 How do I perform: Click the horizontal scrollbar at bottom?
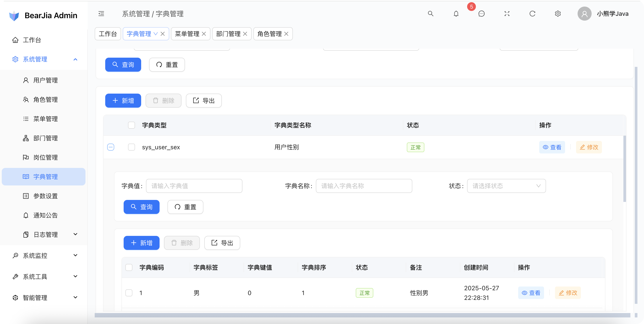[362, 315]
